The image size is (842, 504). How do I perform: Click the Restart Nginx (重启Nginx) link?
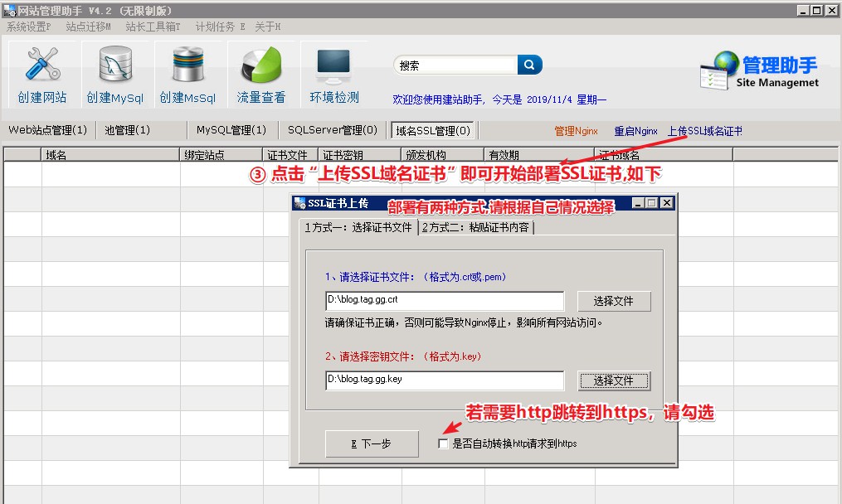[x=635, y=131]
